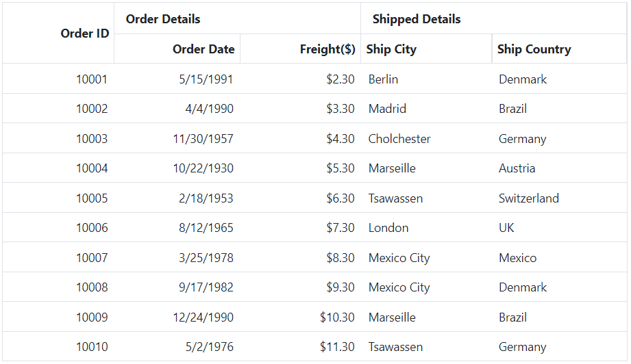
Task: Select the Order Details stacked header
Action: tap(238, 18)
